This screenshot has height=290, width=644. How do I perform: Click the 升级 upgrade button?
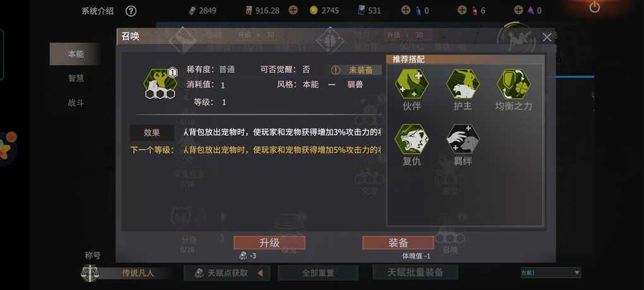tap(270, 243)
